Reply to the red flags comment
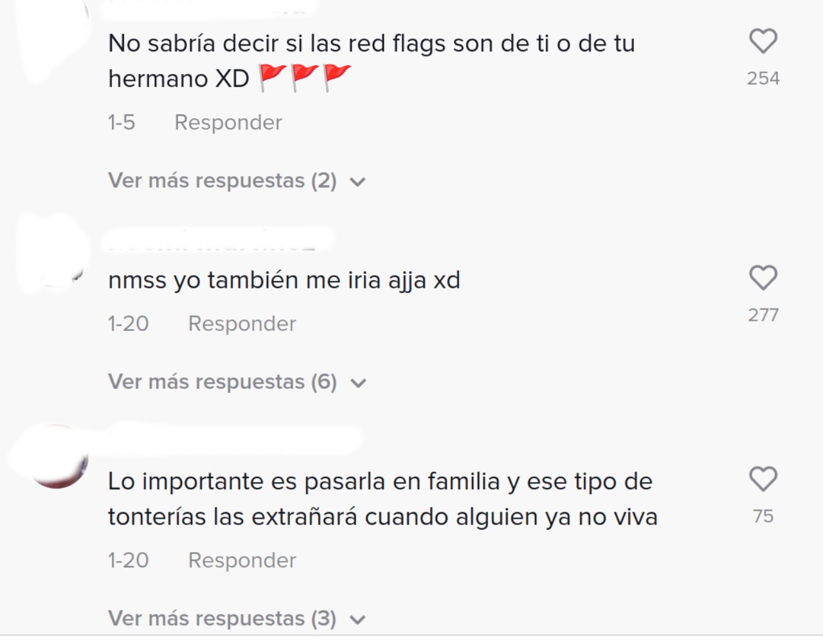 228,123
